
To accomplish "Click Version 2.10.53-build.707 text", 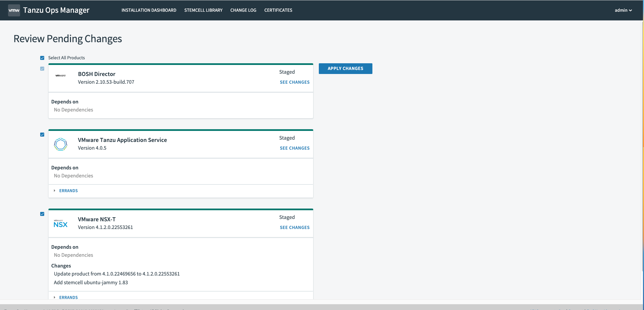I will click(106, 82).
